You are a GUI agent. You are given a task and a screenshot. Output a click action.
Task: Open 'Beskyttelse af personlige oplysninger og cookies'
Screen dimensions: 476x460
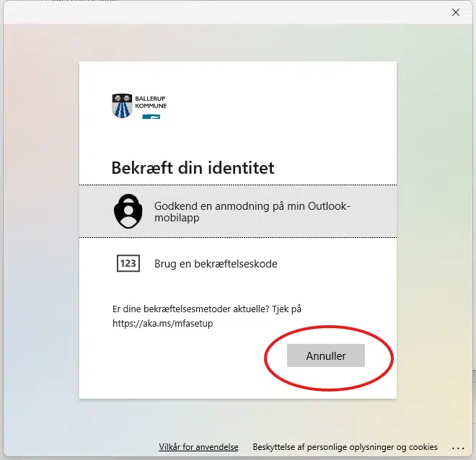point(345,447)
